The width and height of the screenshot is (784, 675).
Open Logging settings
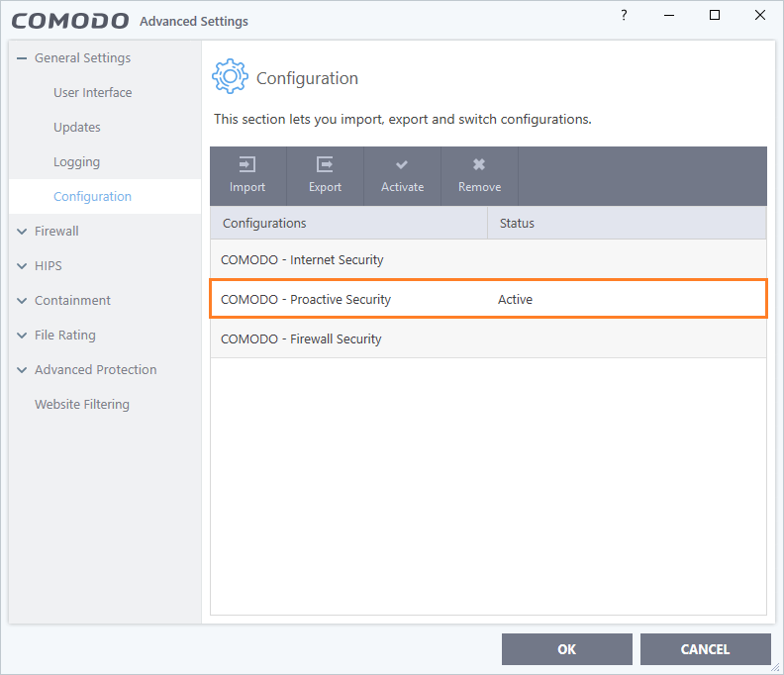76,162
